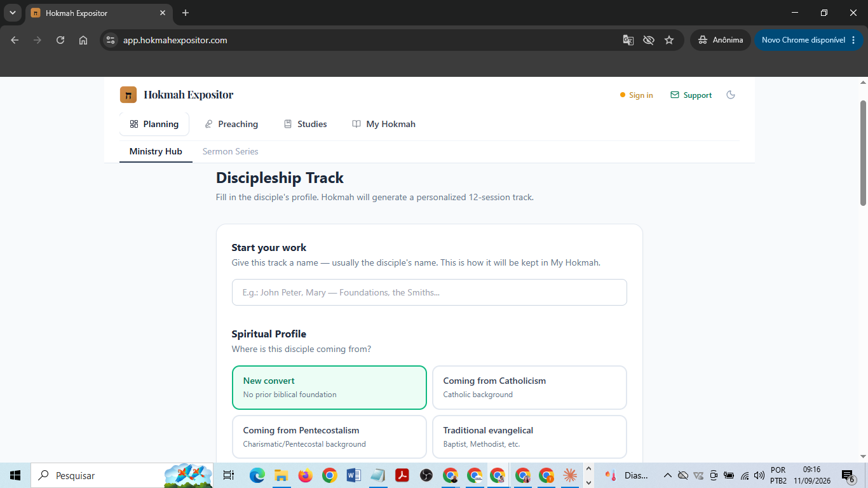Open a new tab with plus icon
868x488 pixels.
(x=186, y=13)
